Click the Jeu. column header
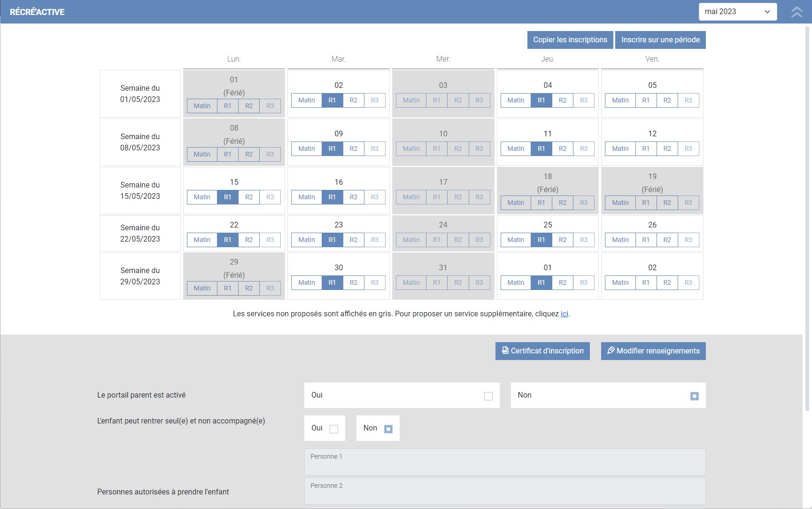 548,59
